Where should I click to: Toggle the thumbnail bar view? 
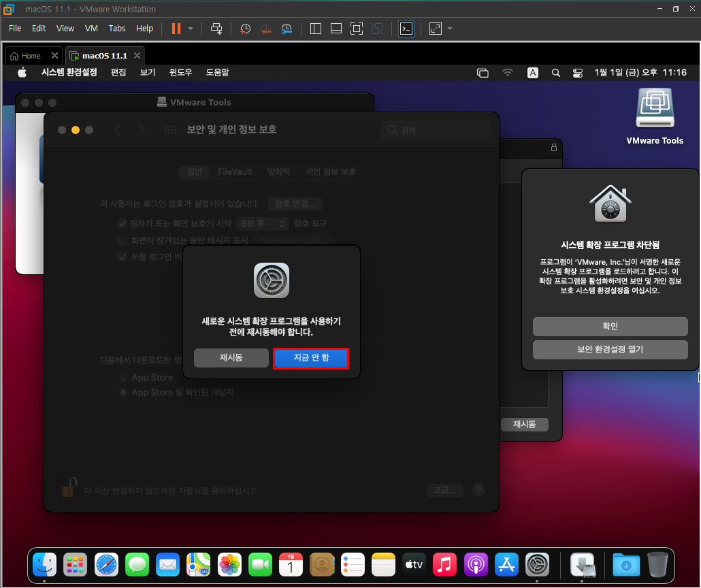tap(336, 29)
